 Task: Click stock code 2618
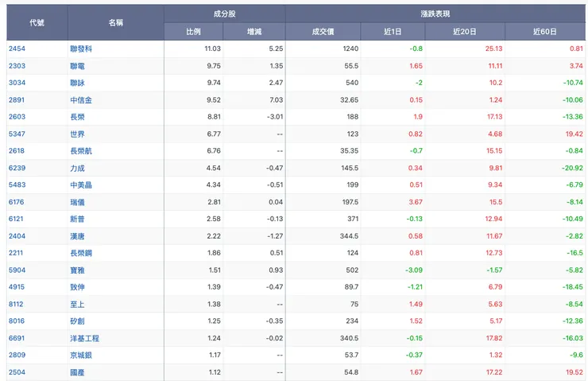(x=17, y=151)
